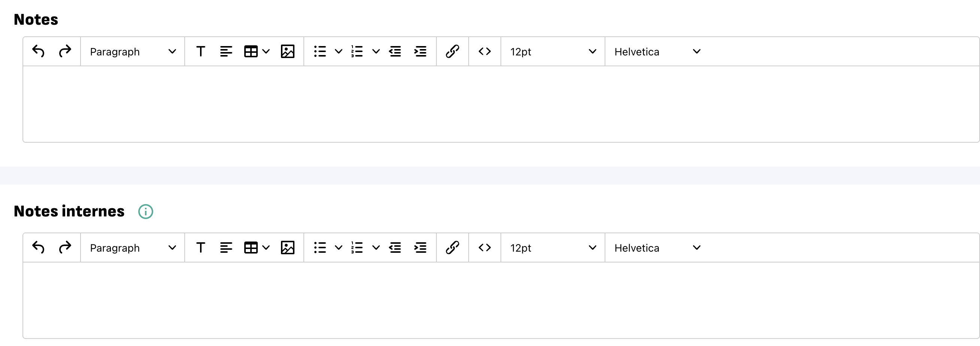Insert image in the Notes editor
This screenshot has width=980, height=346.
pyautogui.click(x=288, y=51)
